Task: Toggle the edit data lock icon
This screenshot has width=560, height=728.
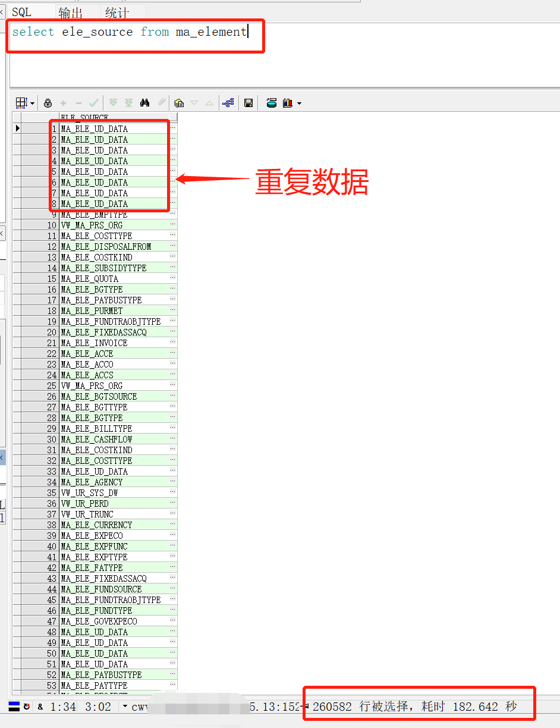Action: (48, 103)
